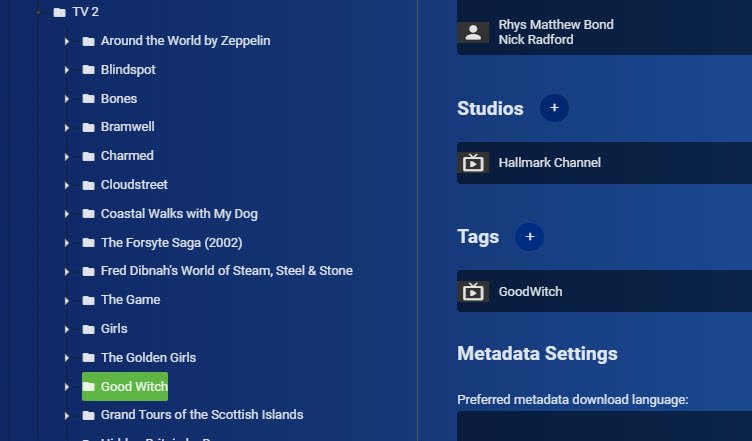The width and height of the screenshot is (752, 441).
Task: Add a new studio with plus button
Action: click(554, 108)
